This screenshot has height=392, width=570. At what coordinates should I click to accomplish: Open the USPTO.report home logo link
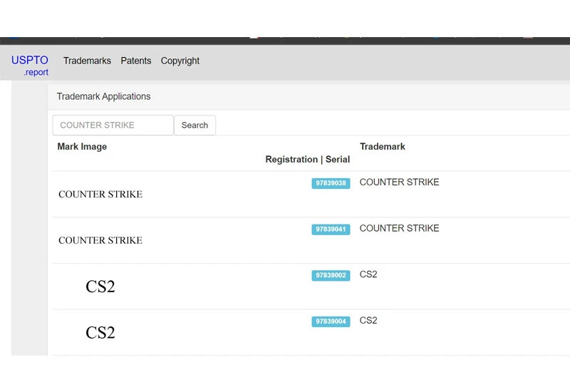[30, 65]
